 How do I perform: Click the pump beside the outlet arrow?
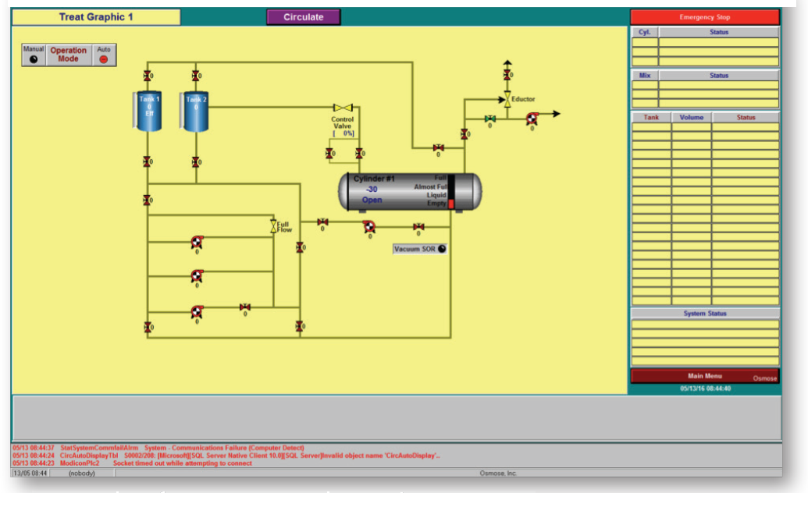pyautogui.click(x=532, y=119)
